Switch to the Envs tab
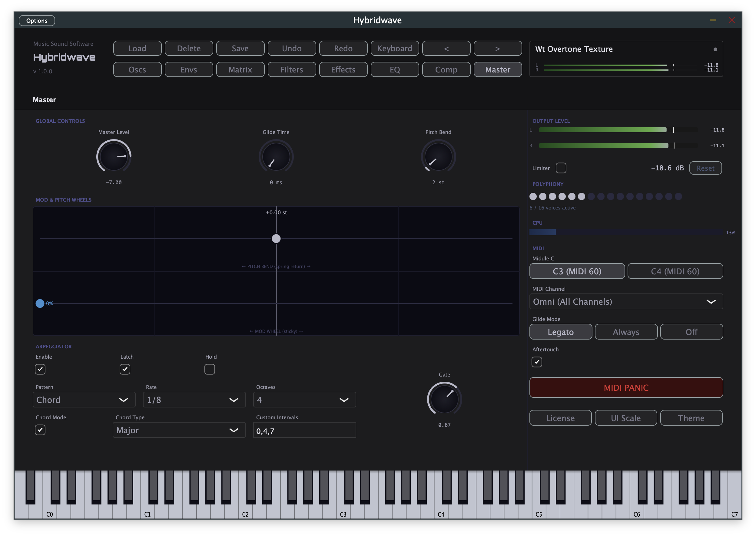The image size is (756, 536). pyautogui.click(x=189, y=69)
